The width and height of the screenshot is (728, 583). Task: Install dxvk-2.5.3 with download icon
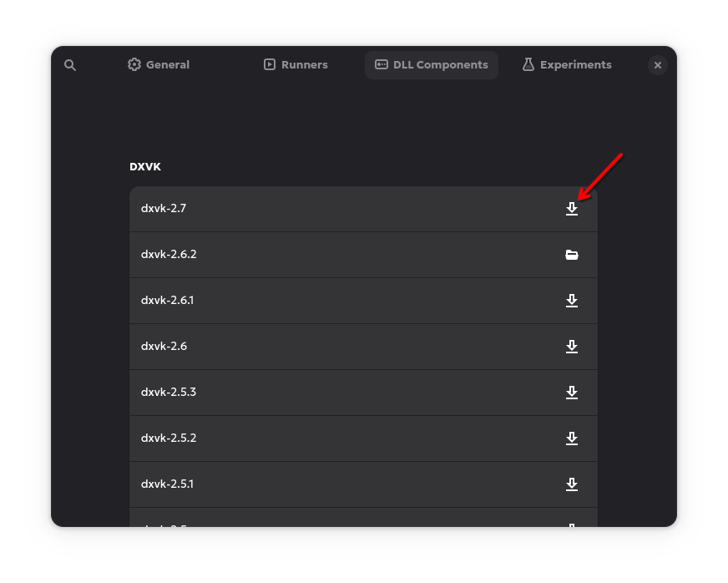[x=572, y=393]
